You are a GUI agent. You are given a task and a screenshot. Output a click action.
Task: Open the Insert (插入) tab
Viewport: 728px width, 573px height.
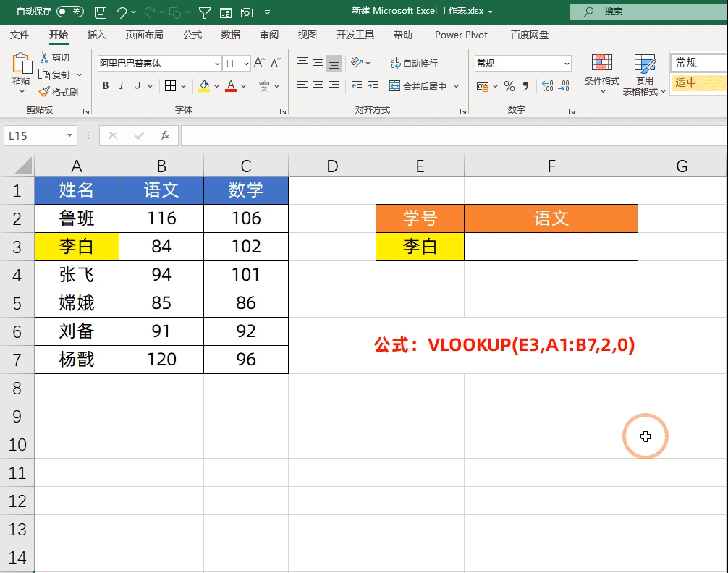96,35
